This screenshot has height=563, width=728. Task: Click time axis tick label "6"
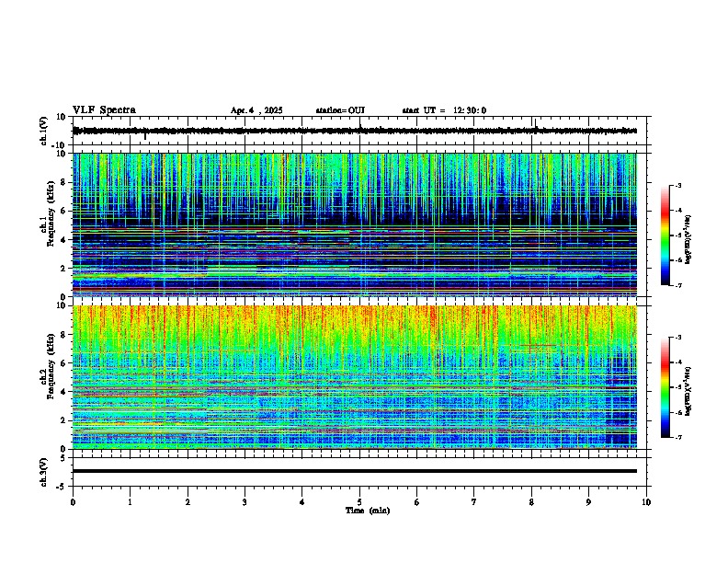417,502
